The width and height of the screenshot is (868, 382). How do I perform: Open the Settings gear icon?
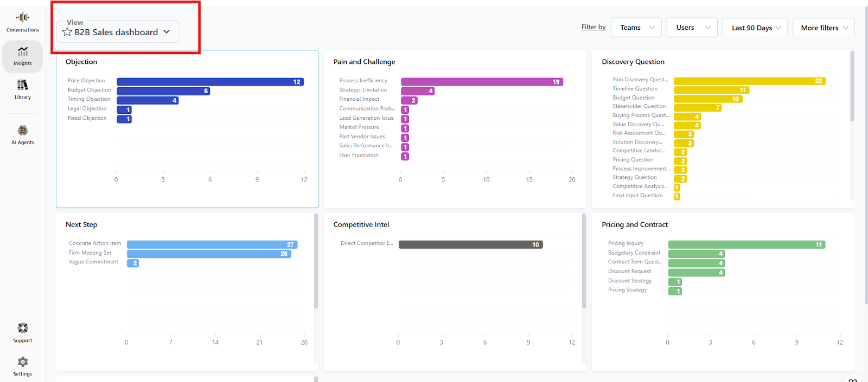pyautogui.click(x=23, y=362)
